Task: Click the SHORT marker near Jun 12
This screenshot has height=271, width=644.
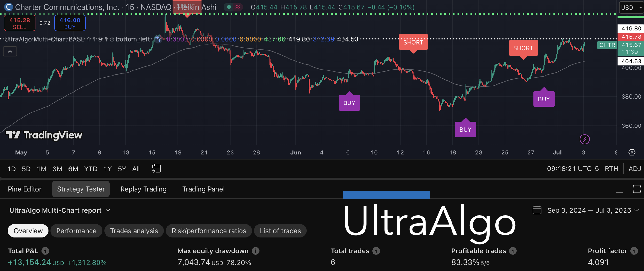Action: (x=413, y=42)
